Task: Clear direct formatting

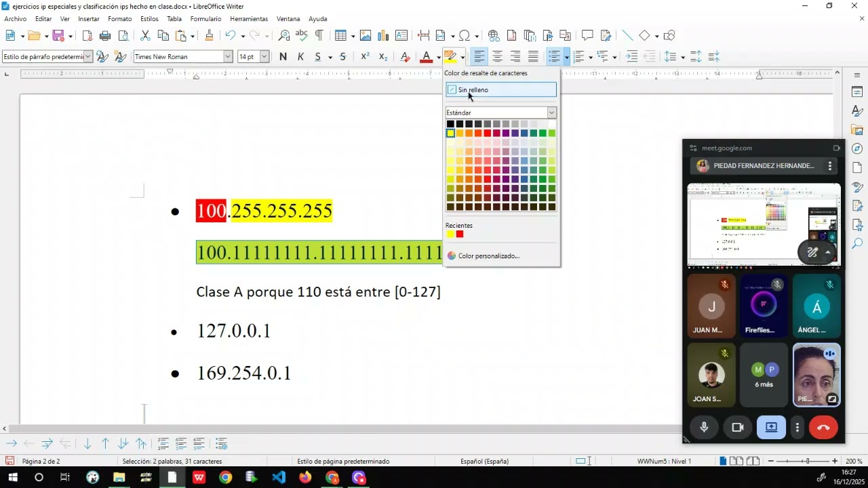Action: [405, 57]
